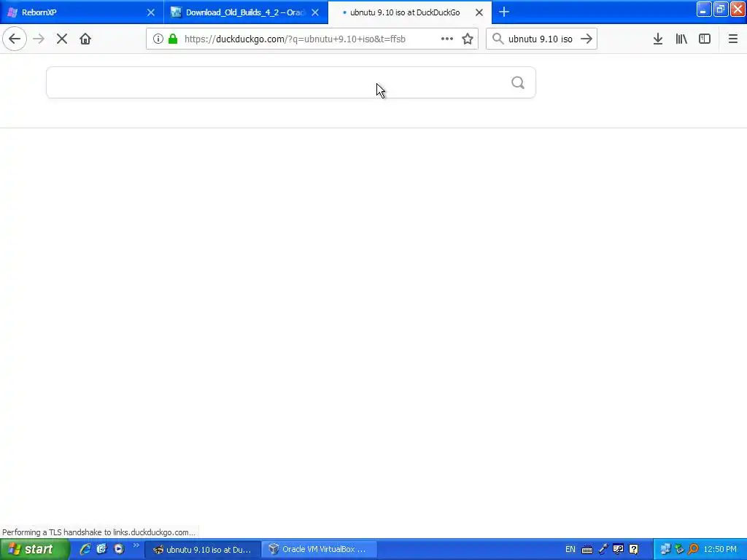Open the Firefox hamburger menu
The image size is (747, 560).
733,39
